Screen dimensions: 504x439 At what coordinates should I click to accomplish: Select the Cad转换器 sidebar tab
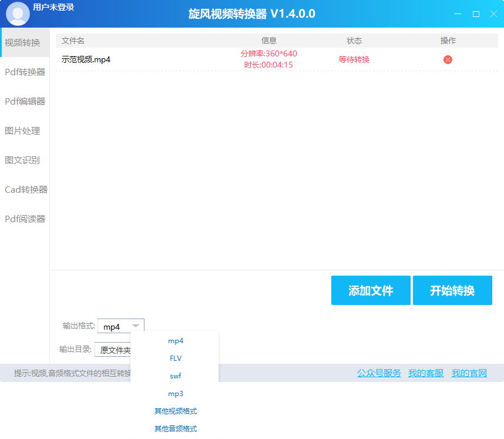(x=26, y=189)
